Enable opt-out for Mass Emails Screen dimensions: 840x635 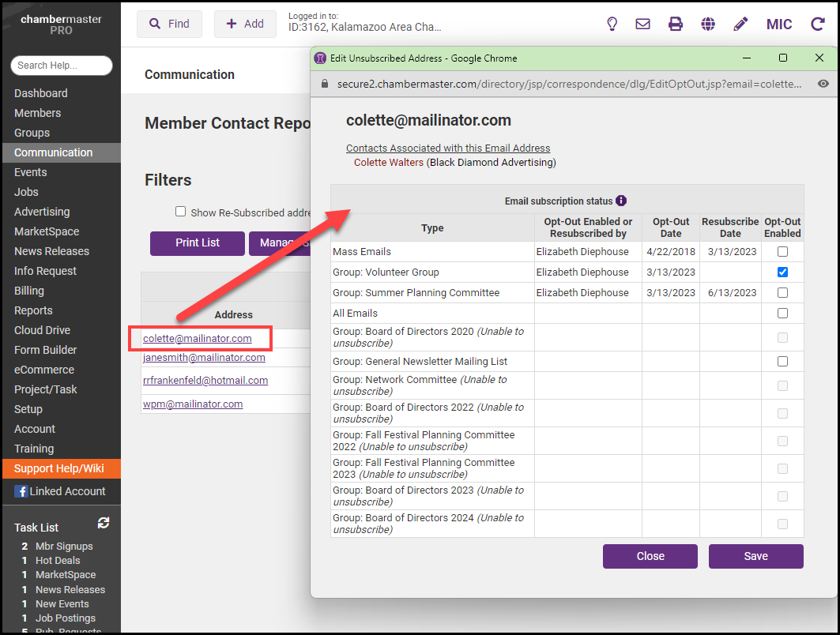(782, 252)
